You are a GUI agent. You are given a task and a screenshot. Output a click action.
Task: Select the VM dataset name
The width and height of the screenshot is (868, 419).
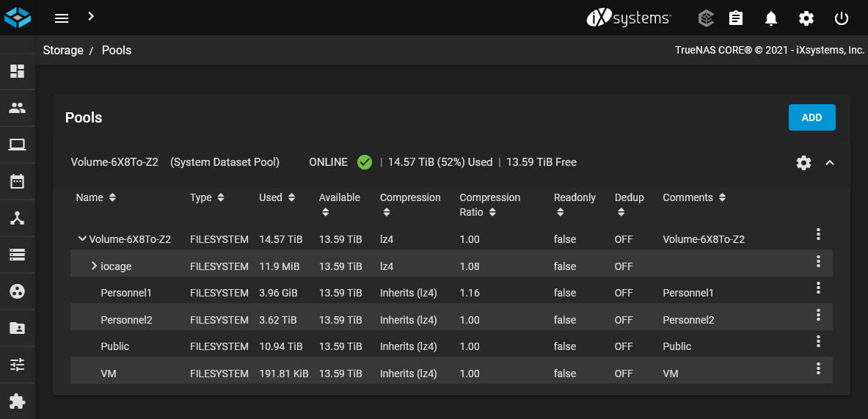(x=109, y=374)
